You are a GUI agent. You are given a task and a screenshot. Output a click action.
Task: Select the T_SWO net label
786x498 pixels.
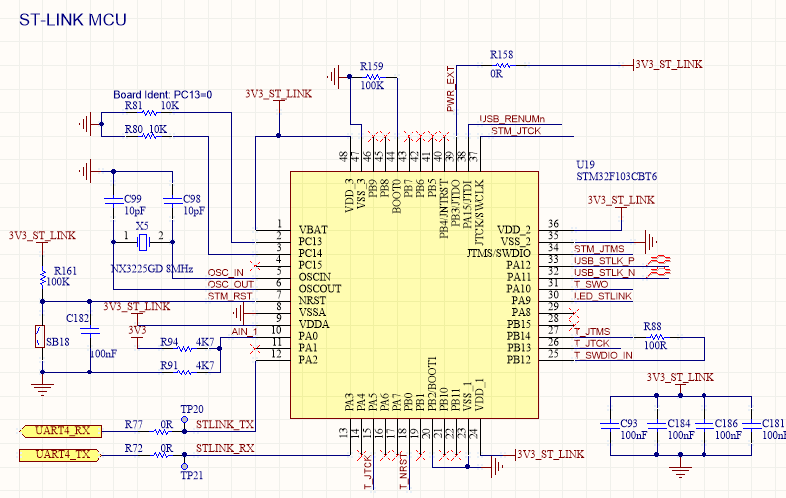[592, 284]
